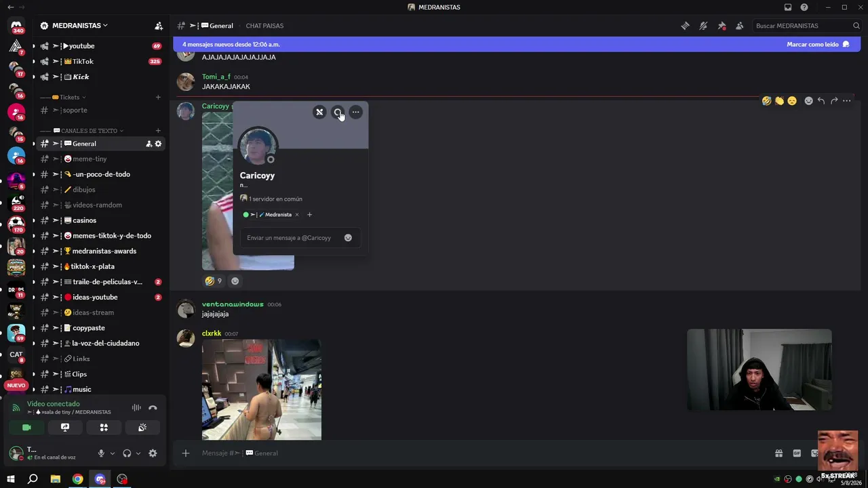Toggle camera video in voice panel

pyautogui.click(x=26, y=428)
